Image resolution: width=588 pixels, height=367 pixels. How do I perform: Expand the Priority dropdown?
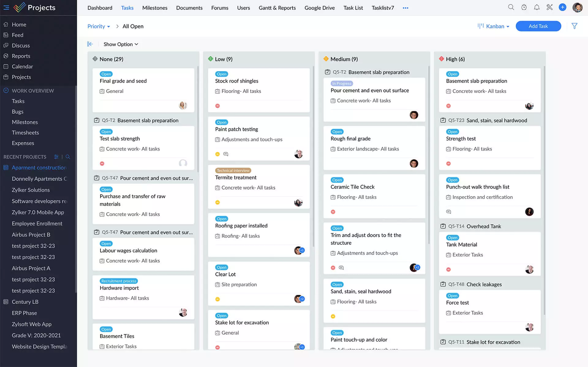click(99, 26)
